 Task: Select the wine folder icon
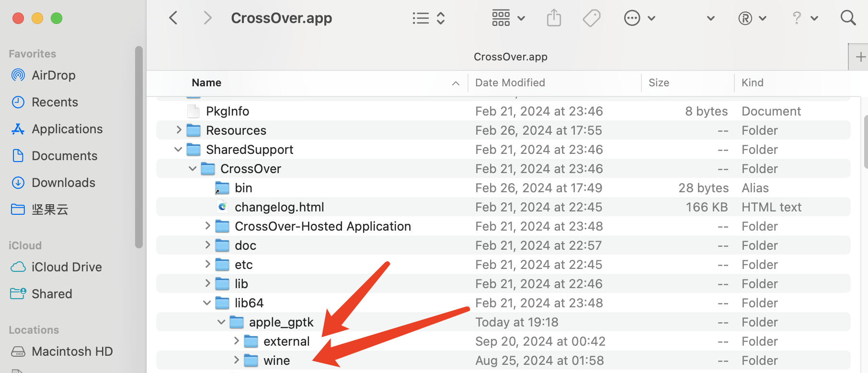251,361
